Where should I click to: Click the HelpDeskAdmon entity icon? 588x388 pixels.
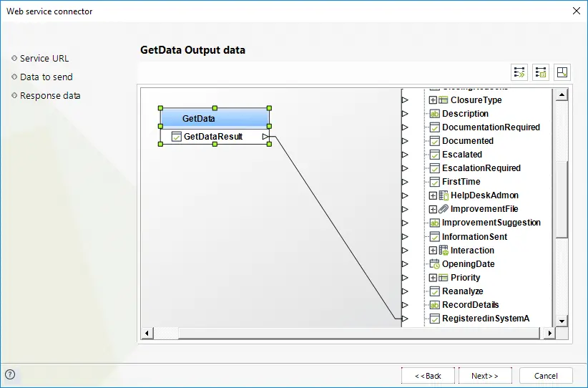444,195
